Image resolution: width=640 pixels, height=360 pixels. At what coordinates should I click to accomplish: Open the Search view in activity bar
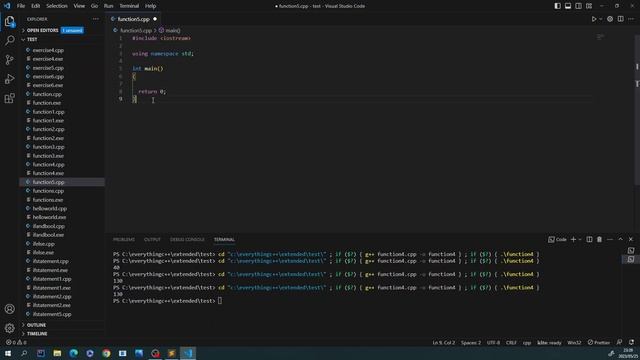point(9,40)
